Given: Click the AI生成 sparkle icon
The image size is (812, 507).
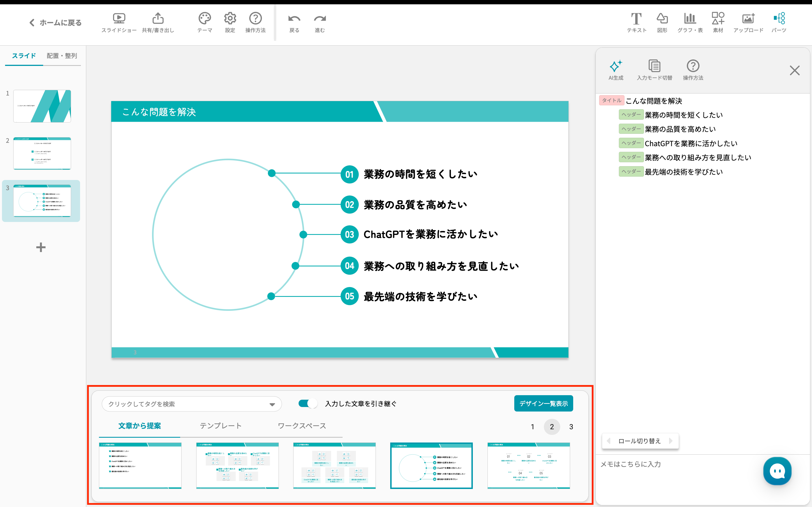Looking at the screenshot, I should [616, 66].
